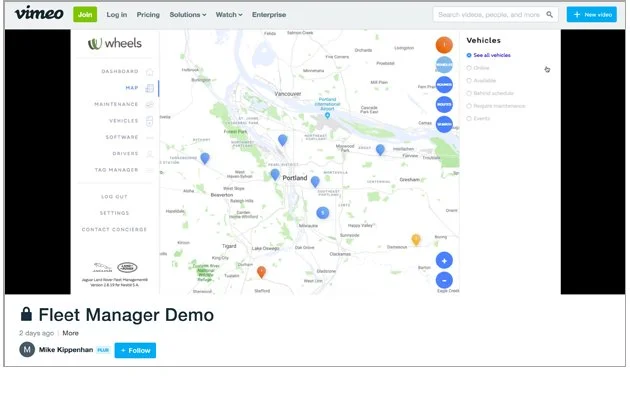Click the search videos input field
Image resolution: width=630 pixels, height=400 pixels.
pyautogui.click(x=495, y=14)
